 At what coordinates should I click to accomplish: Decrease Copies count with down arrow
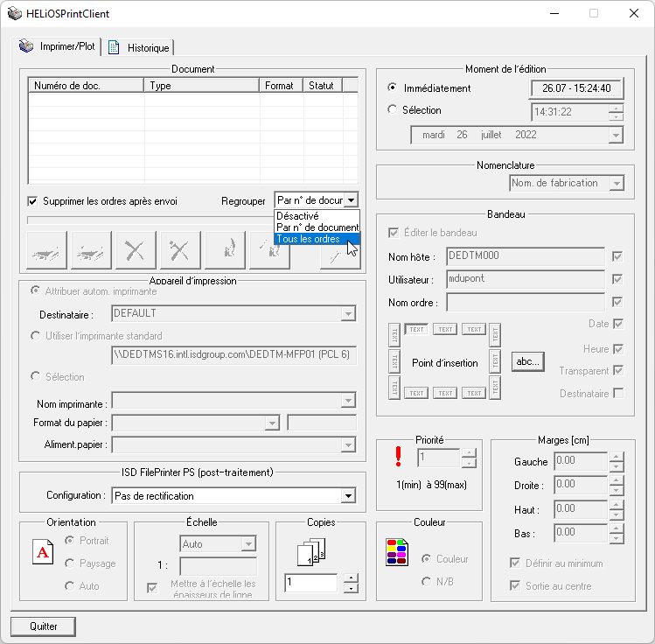[x=352, y=588]
